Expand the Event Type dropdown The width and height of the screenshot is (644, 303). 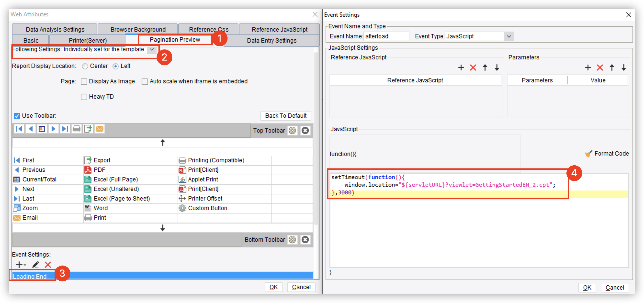pyautogui.click(x=509, y=37)
